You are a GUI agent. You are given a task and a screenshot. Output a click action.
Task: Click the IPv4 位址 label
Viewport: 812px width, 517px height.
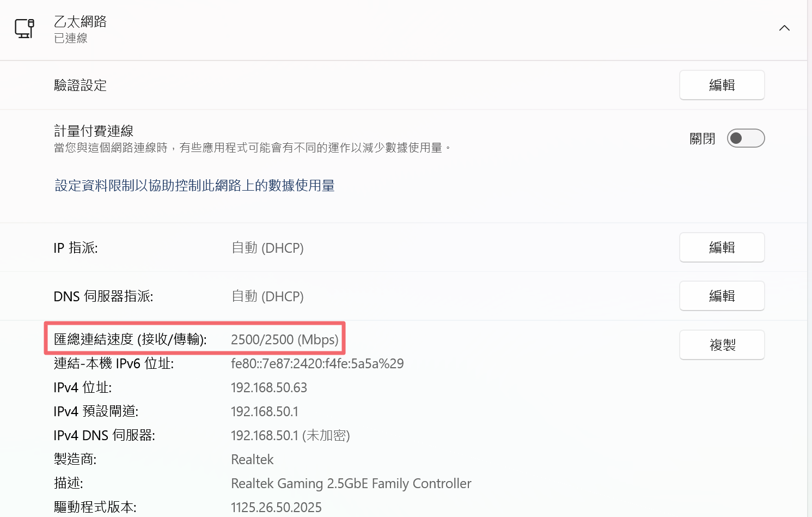tap(83, 387)
